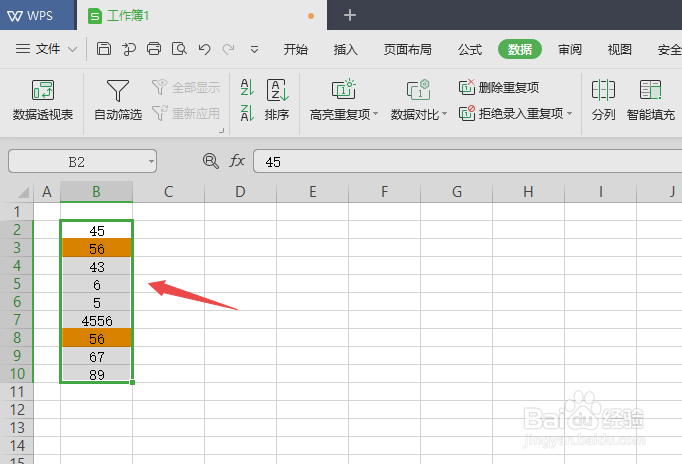Image resolution: width=682 pixels, height=464 pixels.
Task: Select cell B2 containing 45
Action: (97, 230)
